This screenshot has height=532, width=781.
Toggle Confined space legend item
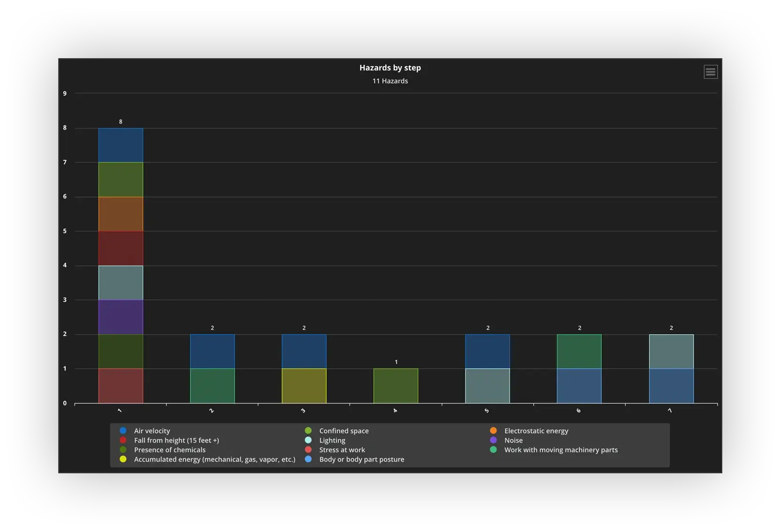[337, 431]
